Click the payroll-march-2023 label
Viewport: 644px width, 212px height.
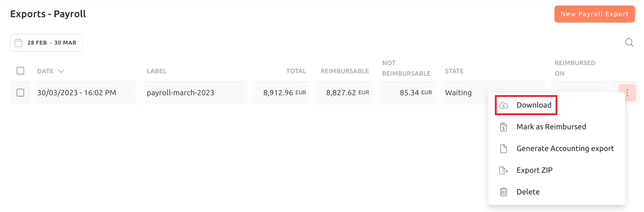pos(180,93)
